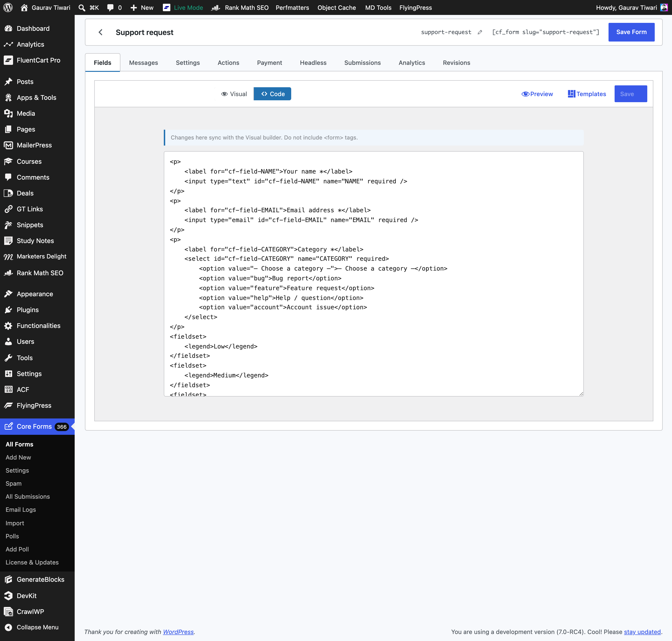Open the form Analytics tab

(412, 63)
